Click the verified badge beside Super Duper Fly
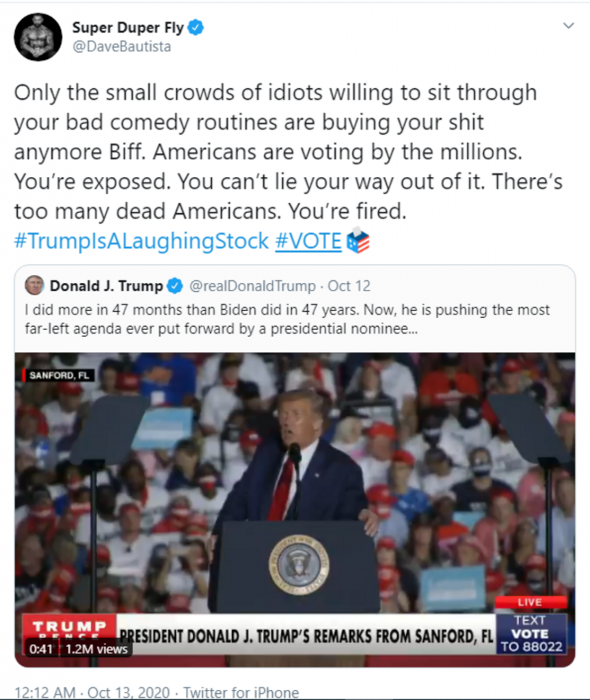Viewport: 590px width, 700px height. point(196,28)
